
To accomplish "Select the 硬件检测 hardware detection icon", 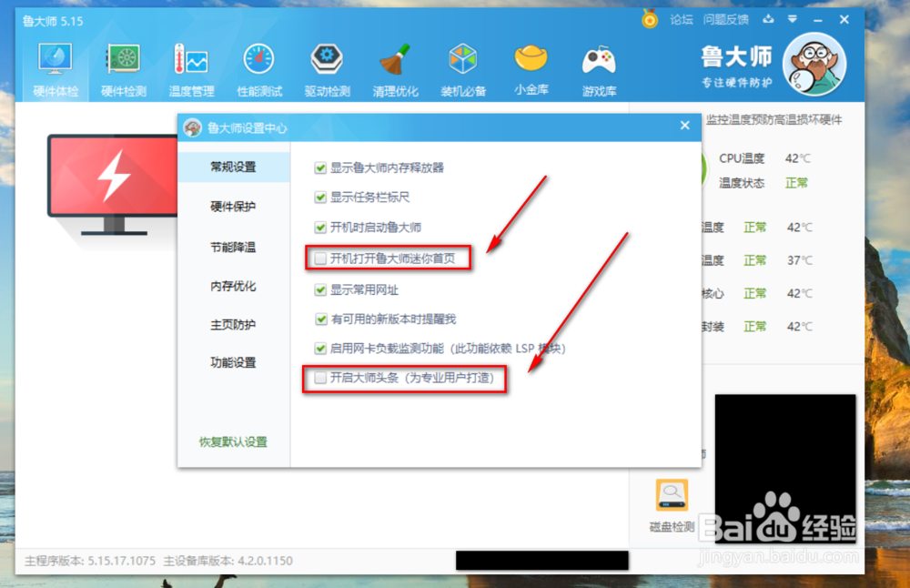I will pos(122,64).
